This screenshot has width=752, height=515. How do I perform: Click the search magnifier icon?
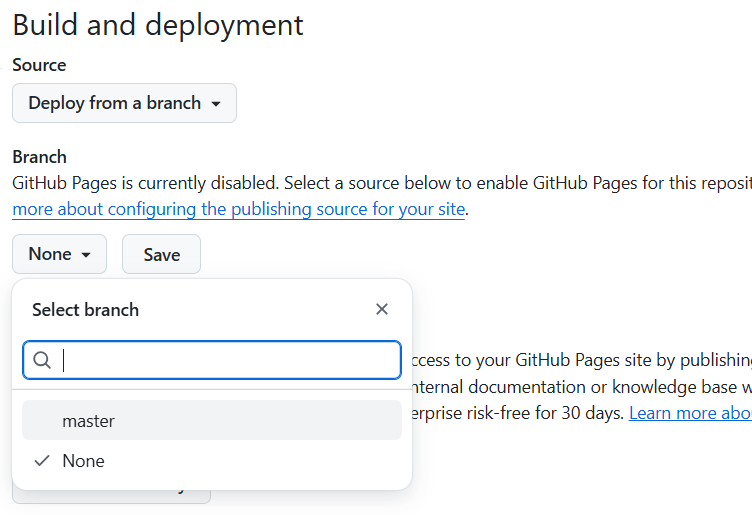tap(42, 360)
